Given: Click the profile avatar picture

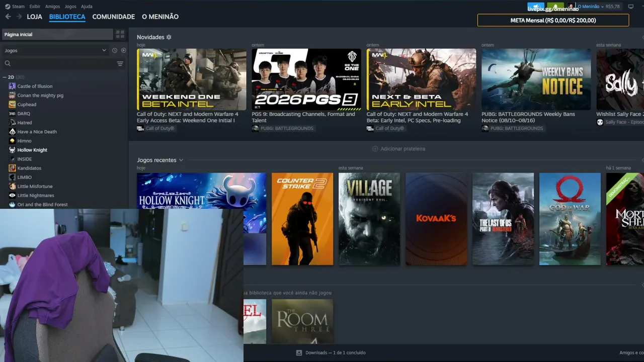Looking at the screenshot, I should pos(571,7).
